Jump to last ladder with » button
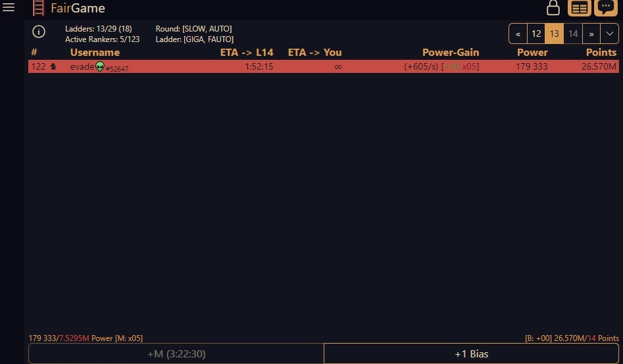 591,34
